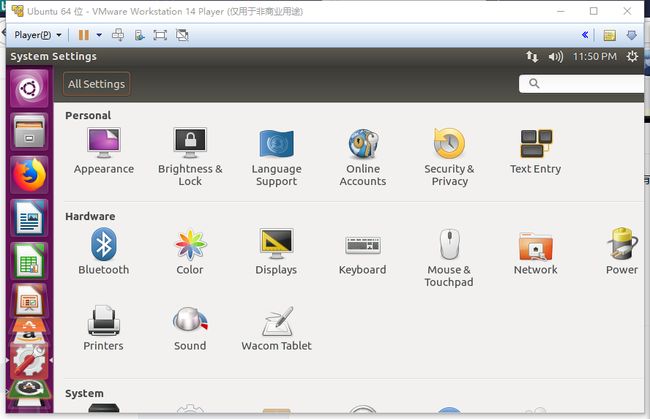Open Appearance settings
The height and width of the screenshot is (419, 650).
104,151
